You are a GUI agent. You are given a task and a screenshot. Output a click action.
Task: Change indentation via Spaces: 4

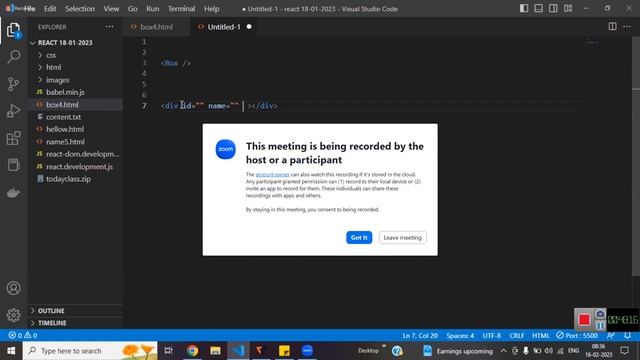coord(460,336)
